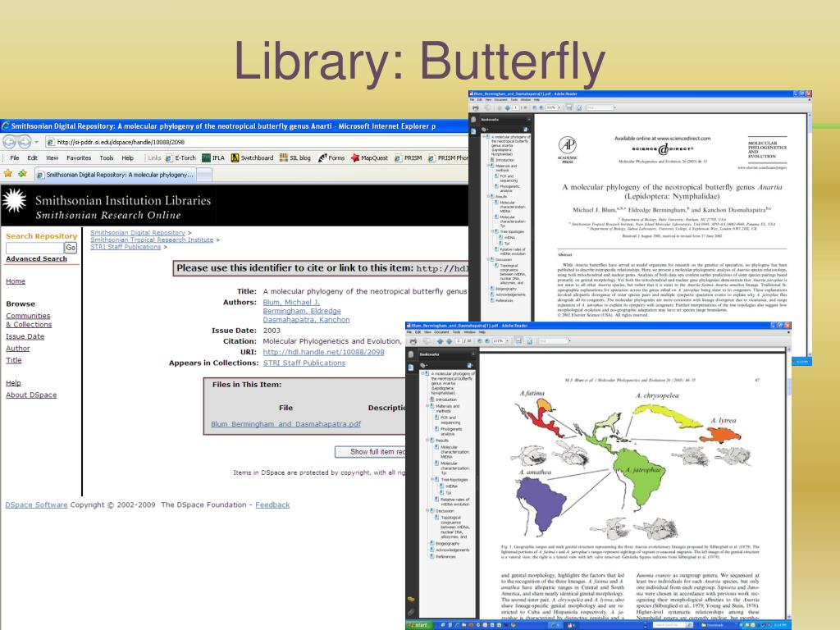Click the Go search button

pos(71,248)
